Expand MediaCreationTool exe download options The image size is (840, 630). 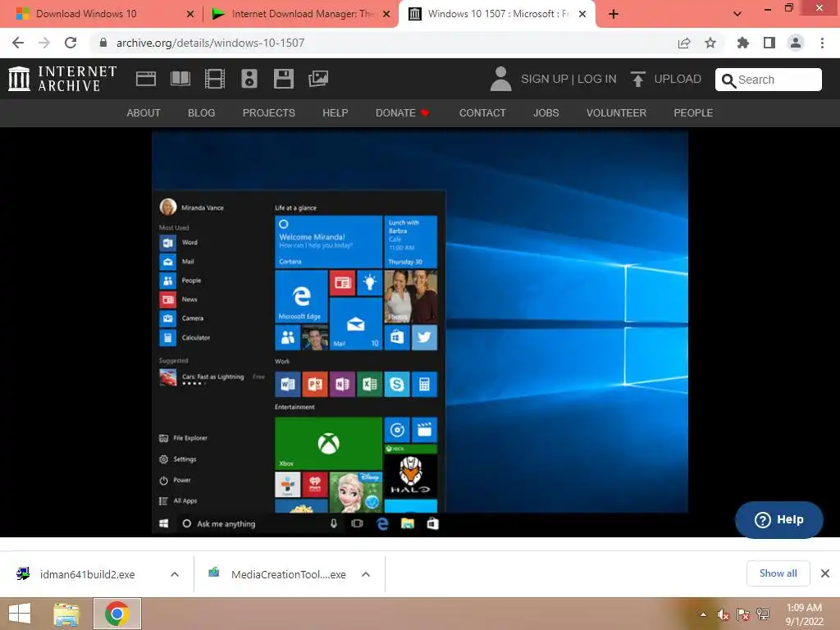click(x=366, y=574)
